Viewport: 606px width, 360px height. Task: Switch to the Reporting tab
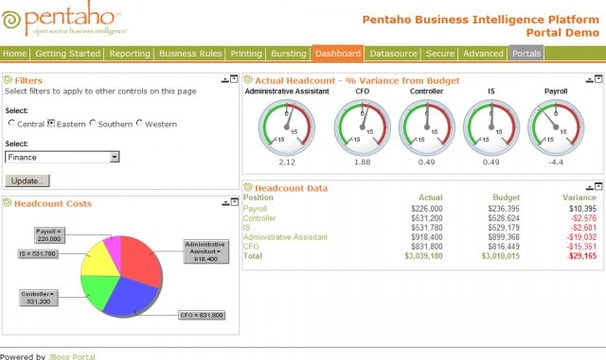(x=129, y=53)
